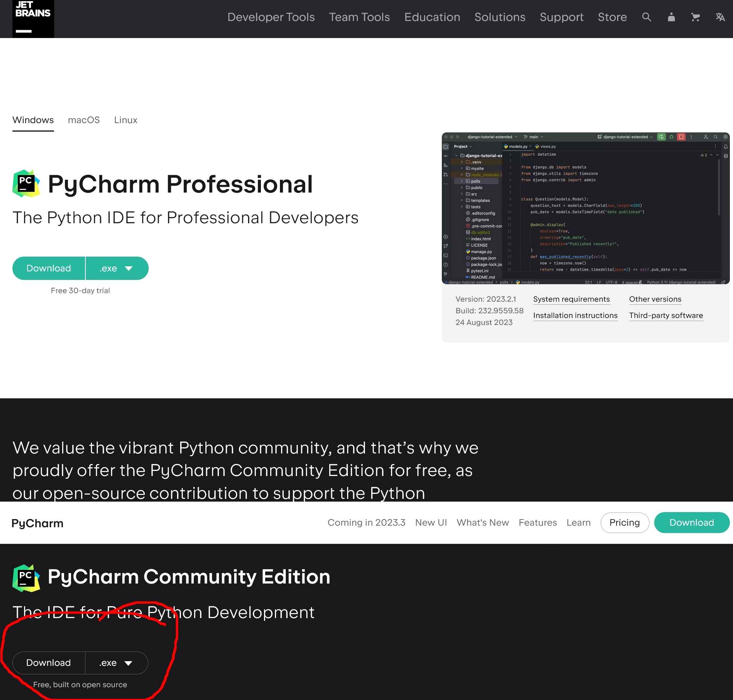Switch to the macOS tab

coord(84,120)
